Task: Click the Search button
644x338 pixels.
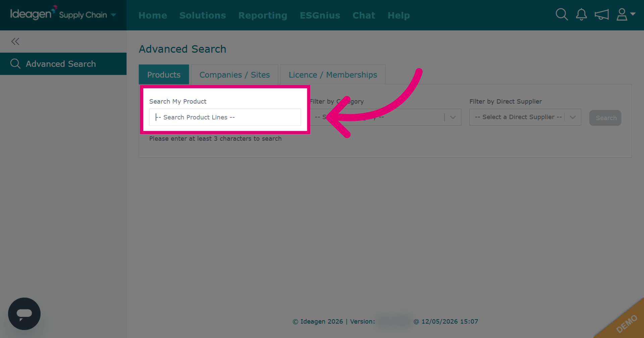Action: [x=605, y=118]
